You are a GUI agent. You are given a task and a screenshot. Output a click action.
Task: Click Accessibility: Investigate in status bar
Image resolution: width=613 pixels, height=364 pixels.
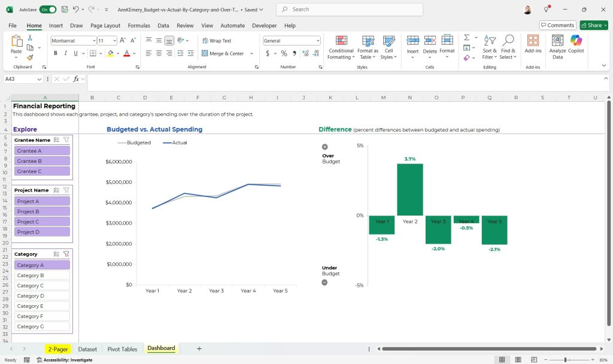click(x=65, y=360)
